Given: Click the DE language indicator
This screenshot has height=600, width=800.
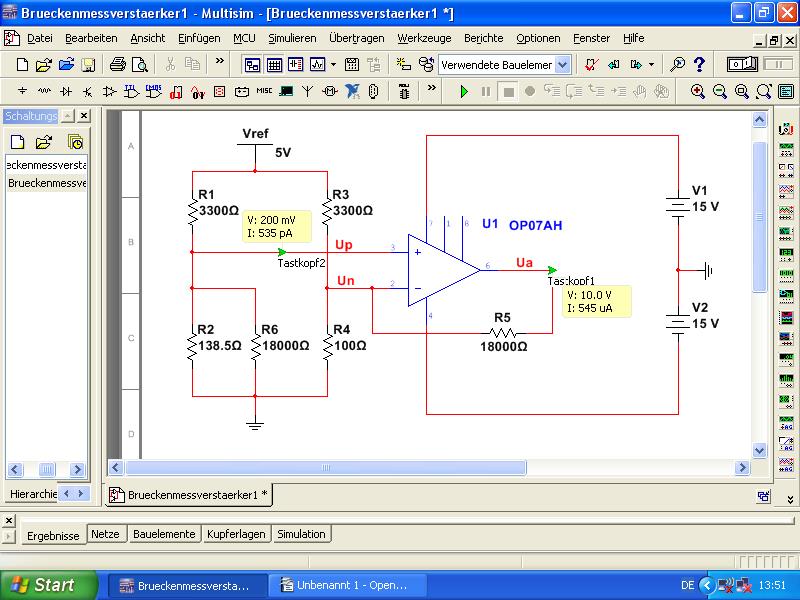Looking at the screenshot, I should coord(687,585).
